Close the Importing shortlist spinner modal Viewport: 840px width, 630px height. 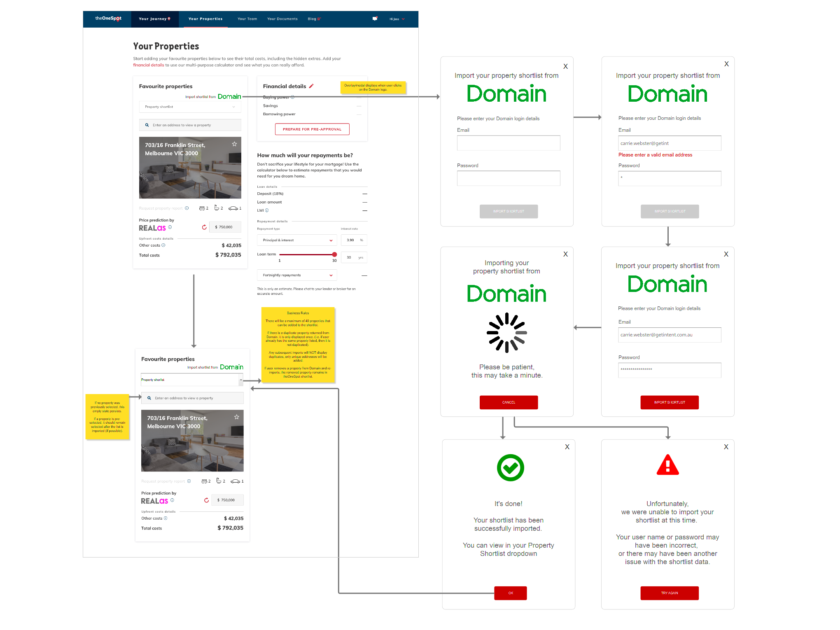(x=565, y=254)
